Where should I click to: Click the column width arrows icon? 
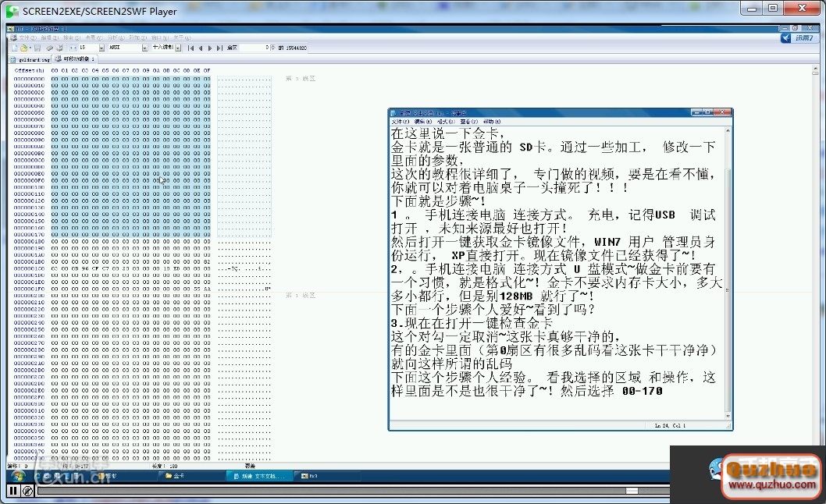click(x=73, y=48)
